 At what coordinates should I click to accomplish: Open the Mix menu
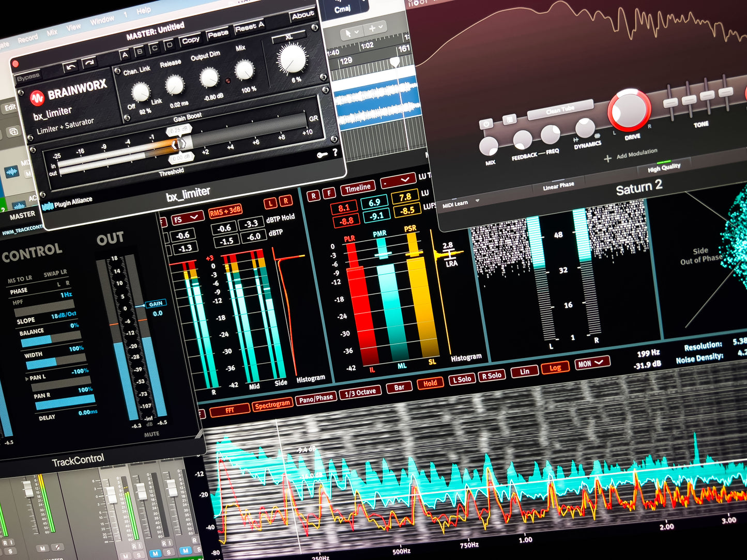(x=52, y=32)
